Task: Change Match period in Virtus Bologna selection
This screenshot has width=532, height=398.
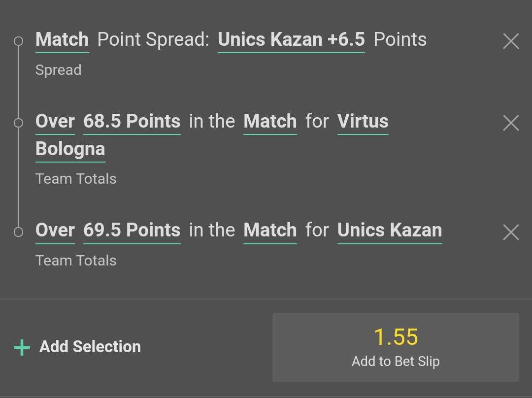Action: click(x=270, y=122)
